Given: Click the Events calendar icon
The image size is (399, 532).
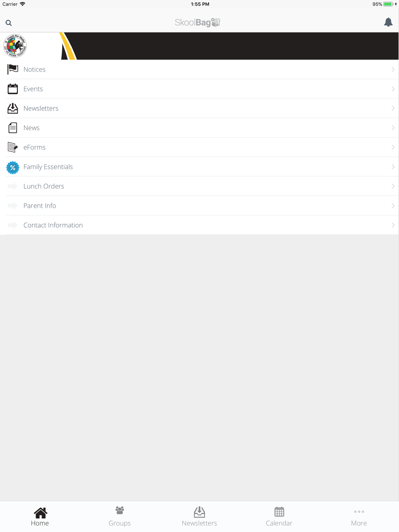Looking at the screenshot, I should (x=13, y=89).
